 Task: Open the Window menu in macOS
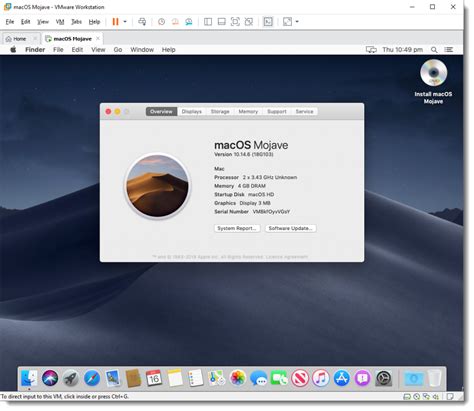coord(142,50)
